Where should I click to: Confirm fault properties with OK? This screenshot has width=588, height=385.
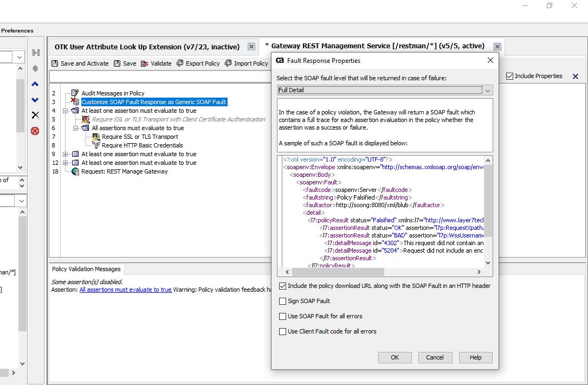point(395,357)
